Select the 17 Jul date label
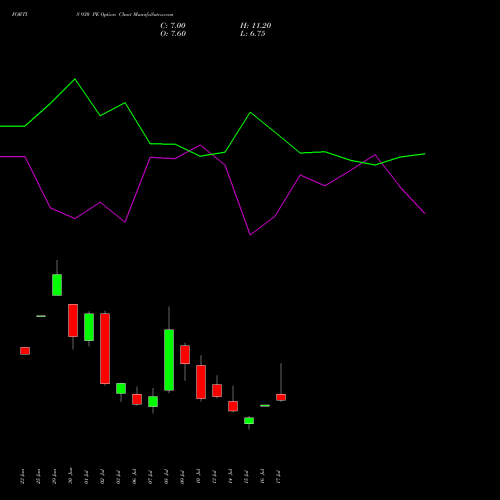The height and width of the screenshot is (500, 500). point(278,477)
